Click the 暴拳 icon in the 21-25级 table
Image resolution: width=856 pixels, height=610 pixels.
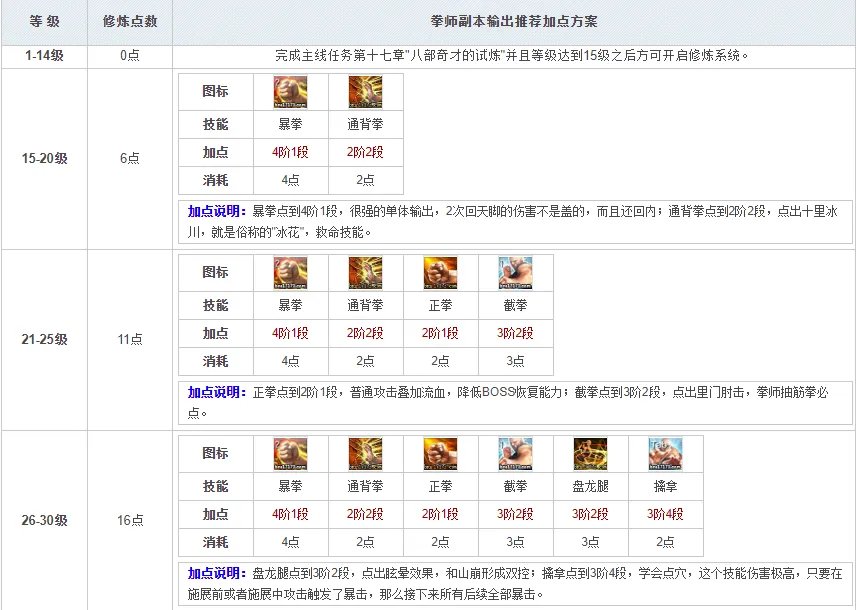coord(291,273)
